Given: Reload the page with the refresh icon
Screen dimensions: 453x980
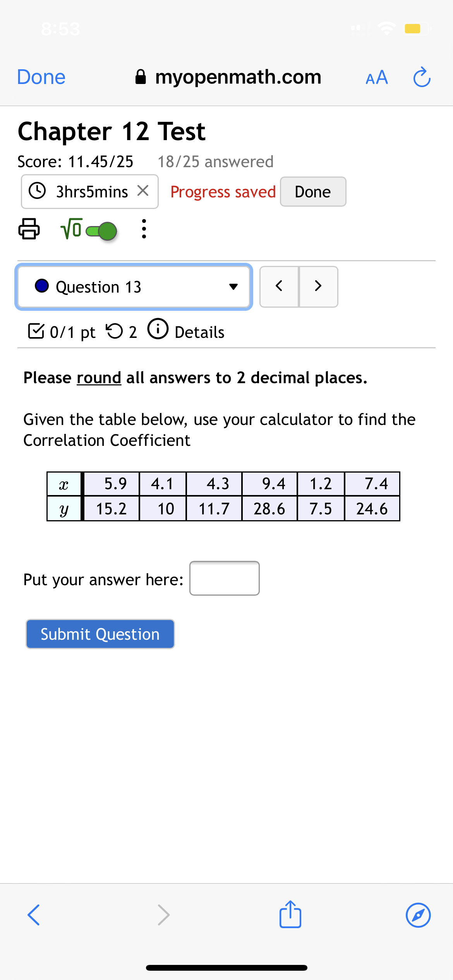Looking at the screenshot, I should (422, 77).
